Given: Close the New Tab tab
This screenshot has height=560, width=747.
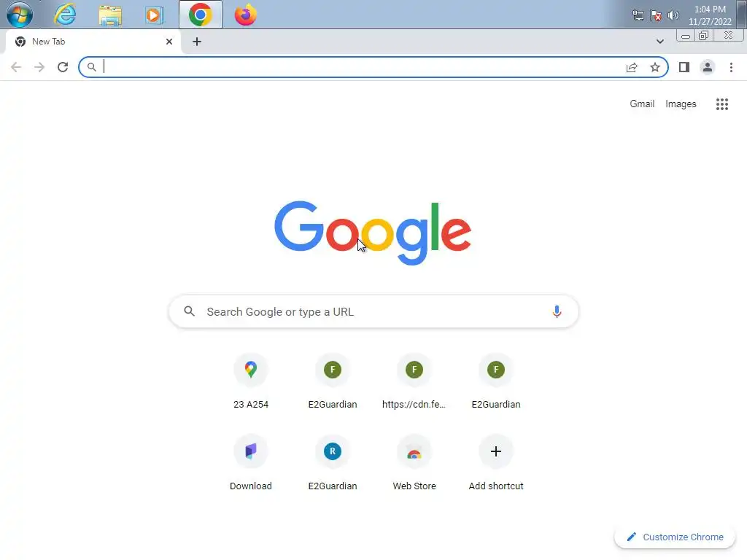Looking at the screenshot, I should click(169, 42).
